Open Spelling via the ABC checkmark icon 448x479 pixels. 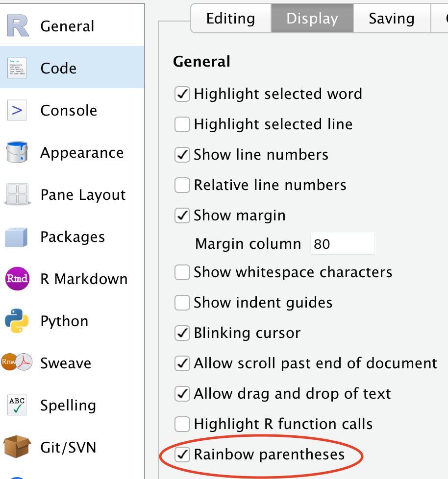pos(18,405)
